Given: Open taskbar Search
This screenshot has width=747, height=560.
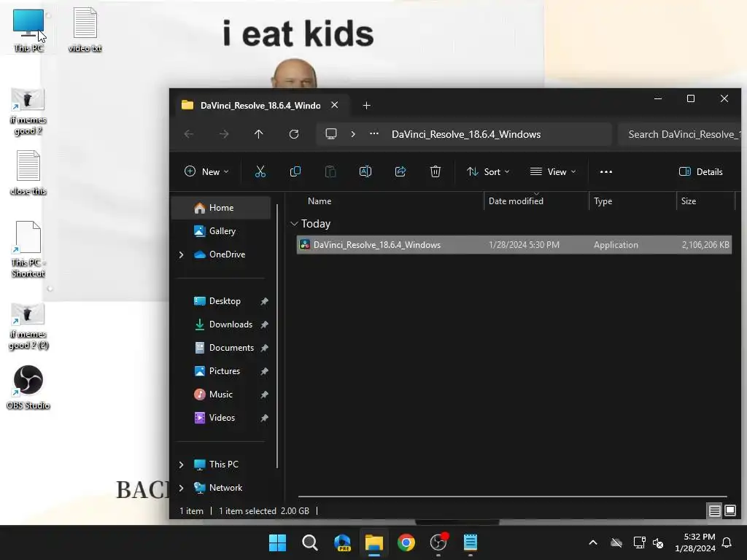Looking at the screenshot, I should pos(309,542).
